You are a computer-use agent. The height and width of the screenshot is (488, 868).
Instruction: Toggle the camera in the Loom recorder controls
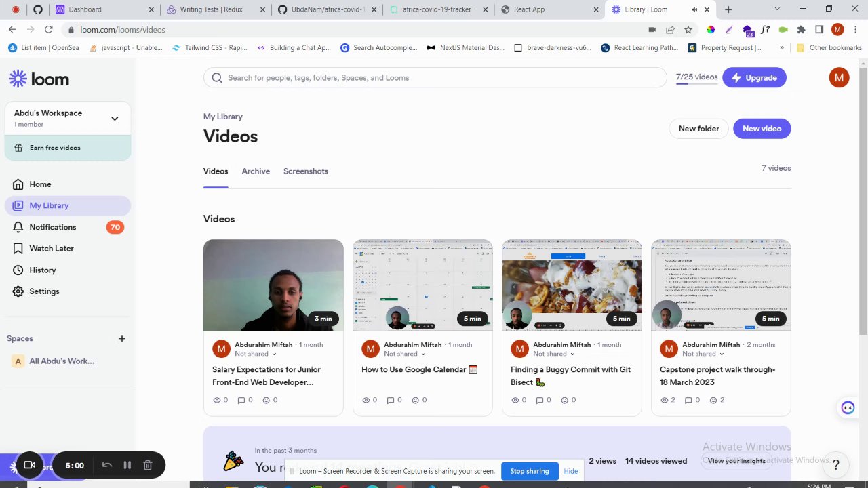point(29,465)
